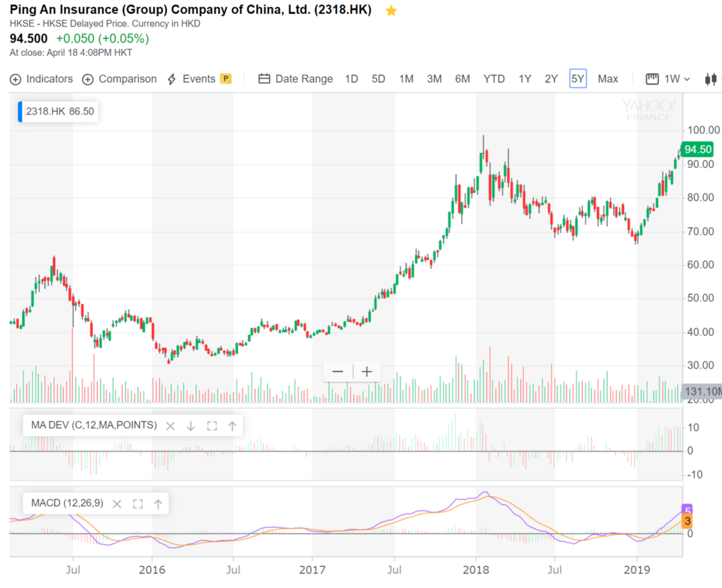The width and height of the screenshot is (722, 588).
Task: Click the company name heading
Action: click(x=191, y=9)
